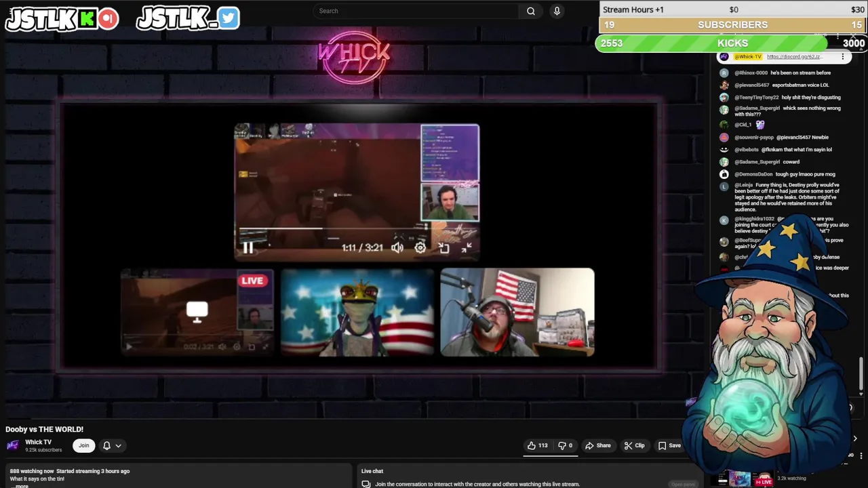868x488 pixels.
Task: Click the SUBSCRIBERS goal bar
Action: (732, 25)
